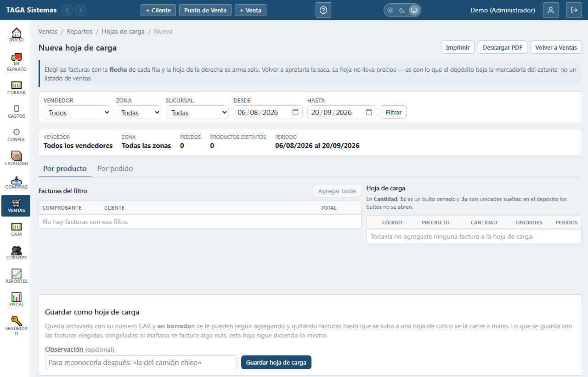Open the user profile icon
Screen dimensions: 588x377
[x=551, y=10]
